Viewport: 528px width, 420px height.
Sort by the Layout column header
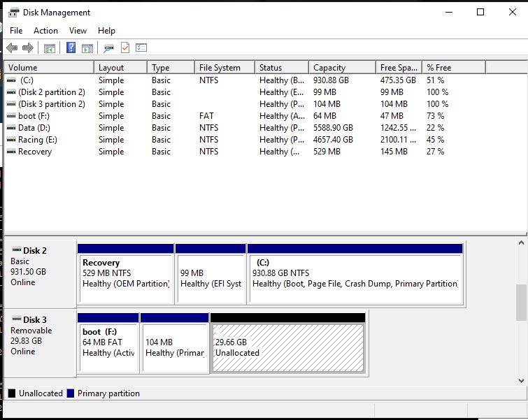click(120, 68)
